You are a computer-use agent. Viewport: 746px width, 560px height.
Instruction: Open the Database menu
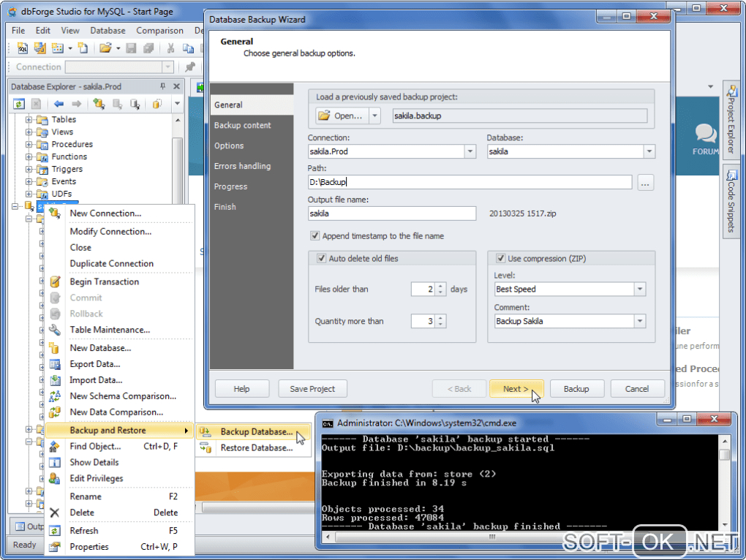[108, 31]
